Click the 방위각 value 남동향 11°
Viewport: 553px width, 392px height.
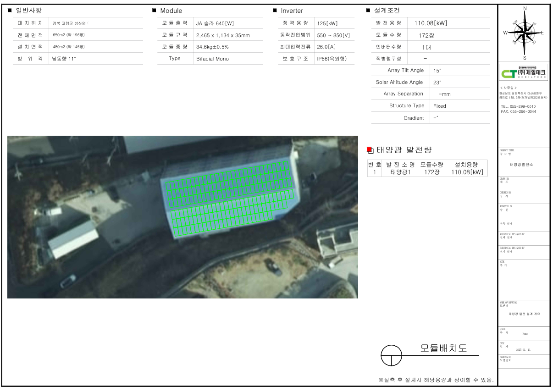pyautogui.click(x=64, y=59)
